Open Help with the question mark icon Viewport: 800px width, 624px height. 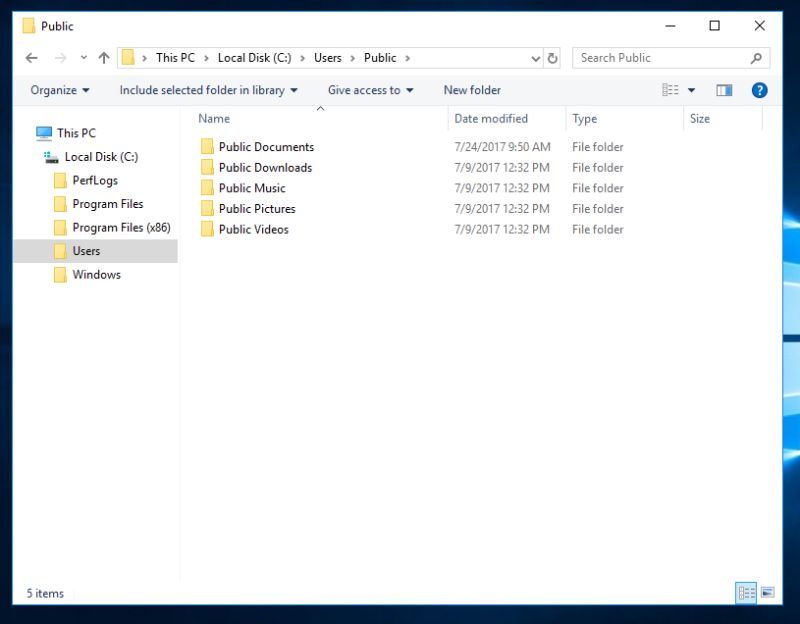coord(759,89)
